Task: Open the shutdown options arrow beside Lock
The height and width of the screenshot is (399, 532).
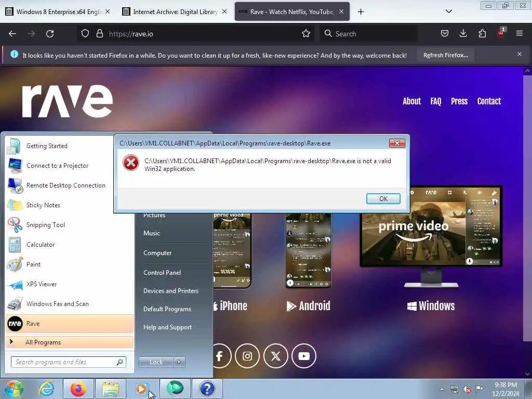Action: [179, 362]
